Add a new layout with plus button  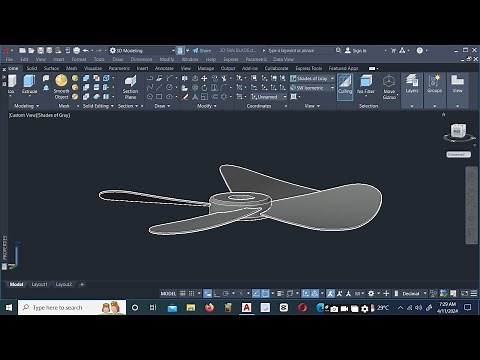pyautogui.click(x=82, y=284)
